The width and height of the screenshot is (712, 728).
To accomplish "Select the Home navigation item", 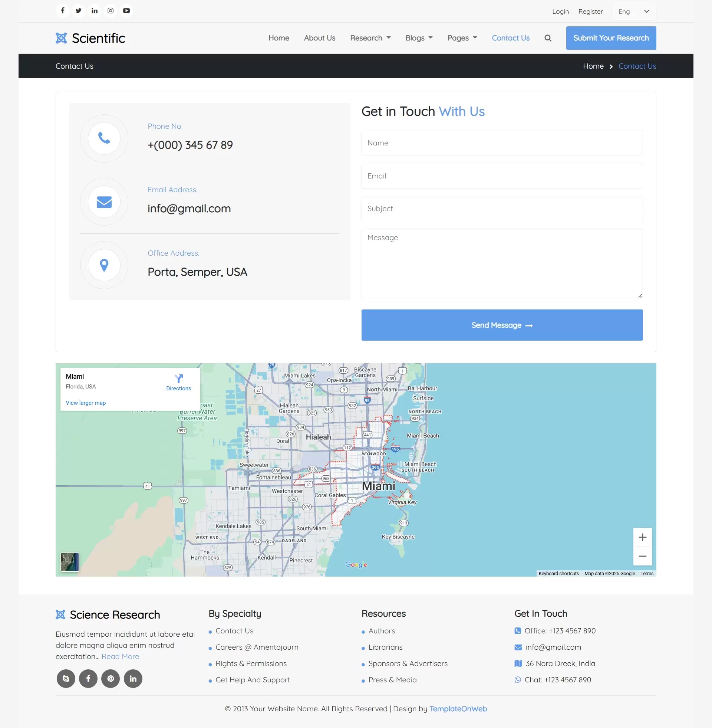I will click(278, 38).
